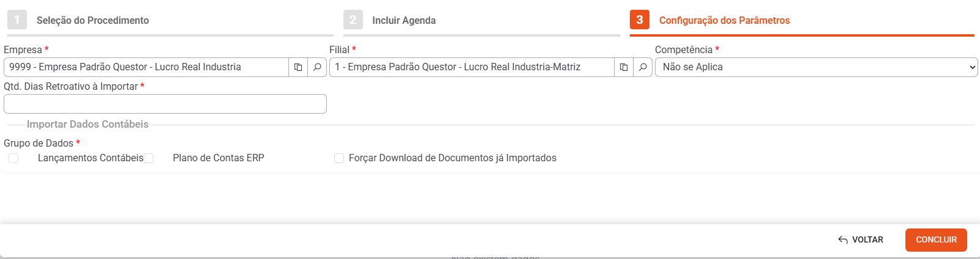The height and width of the screenshot is (259, 980).
Task: Click the step 1 number badge
Action: pyautogui.click(x=17, y=20)
